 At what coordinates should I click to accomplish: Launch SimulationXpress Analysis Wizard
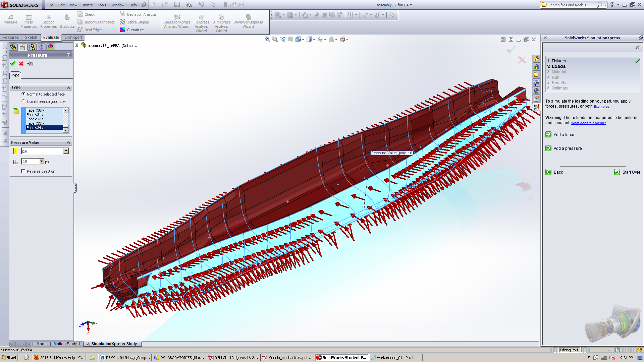coord(177,21)
